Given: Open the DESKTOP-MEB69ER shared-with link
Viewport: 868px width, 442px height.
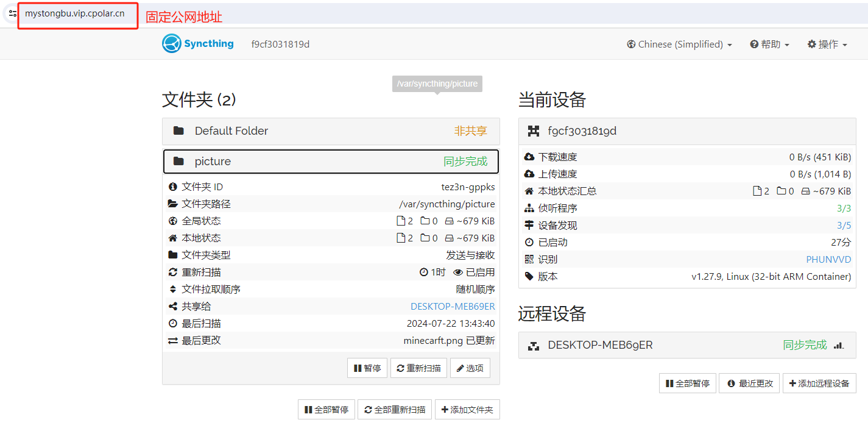Looking at the screenshot, I should click(x=453, y=306).
